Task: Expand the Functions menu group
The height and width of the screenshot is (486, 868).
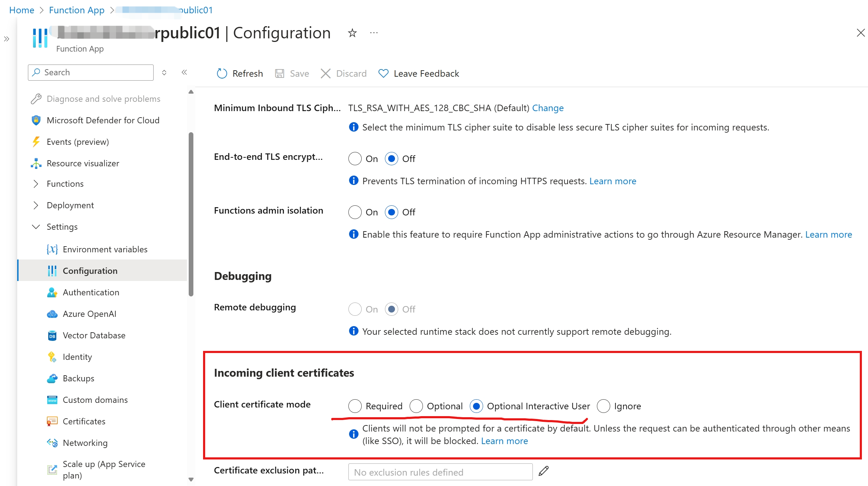Action: click(x=36, y=184)
